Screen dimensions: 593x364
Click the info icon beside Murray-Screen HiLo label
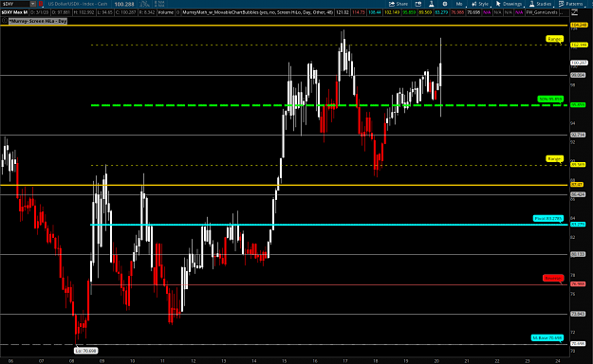point(5,21)
